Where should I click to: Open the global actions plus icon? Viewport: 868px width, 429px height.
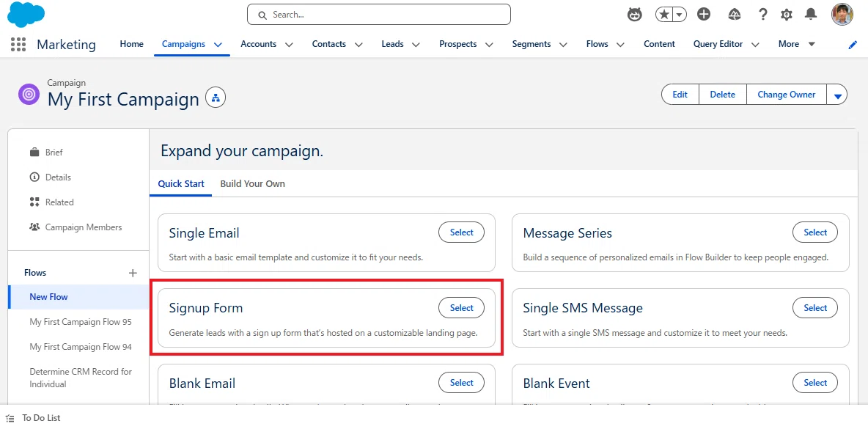pyautogui.click(x=704, y=15)
